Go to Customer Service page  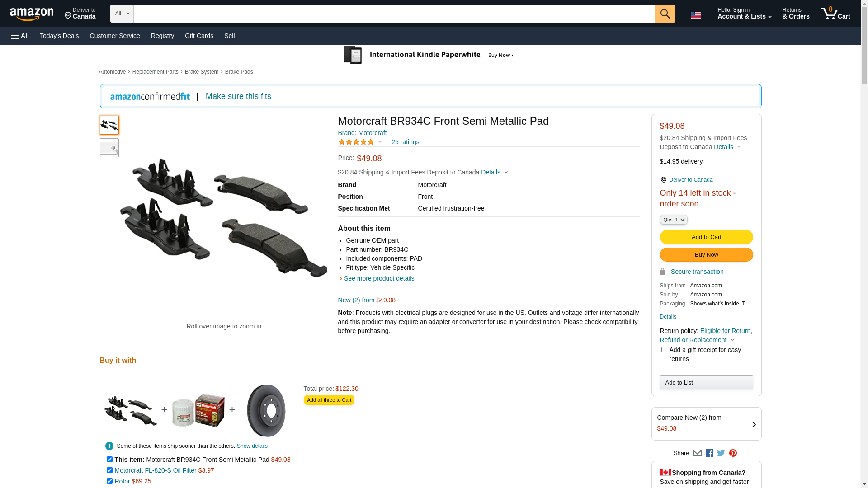pos(115,36)
